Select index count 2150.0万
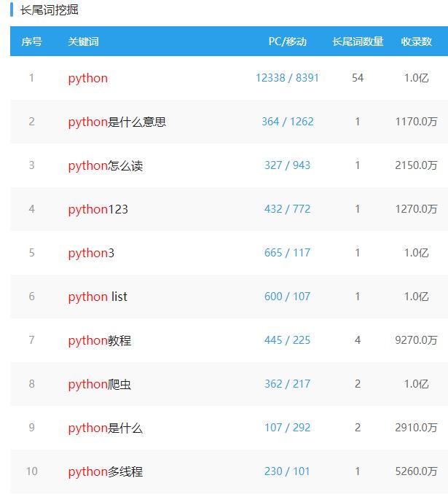Viewport: 448px width, 494px height. (x=416, y=165)
